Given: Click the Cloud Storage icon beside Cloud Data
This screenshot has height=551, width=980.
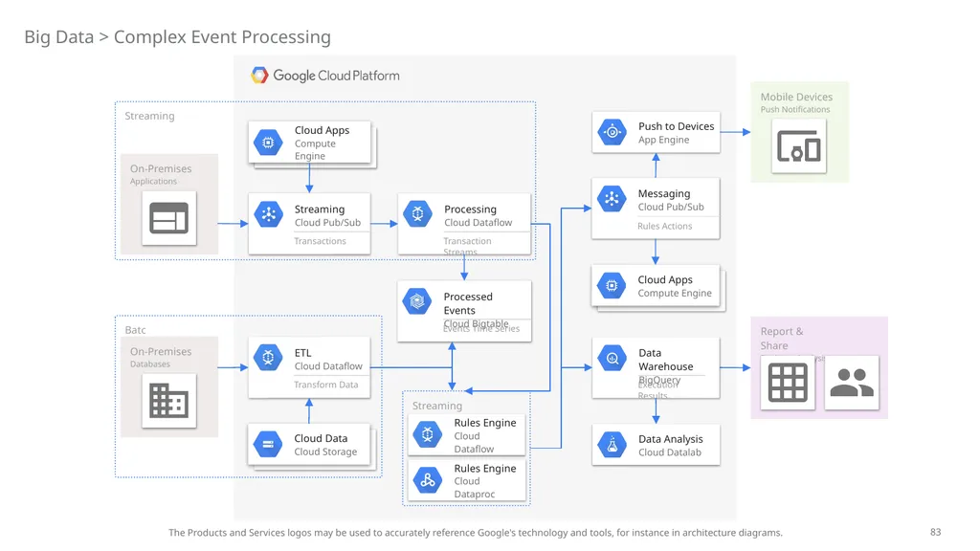Looking at the screenshot, I should [x=268, y=444].
